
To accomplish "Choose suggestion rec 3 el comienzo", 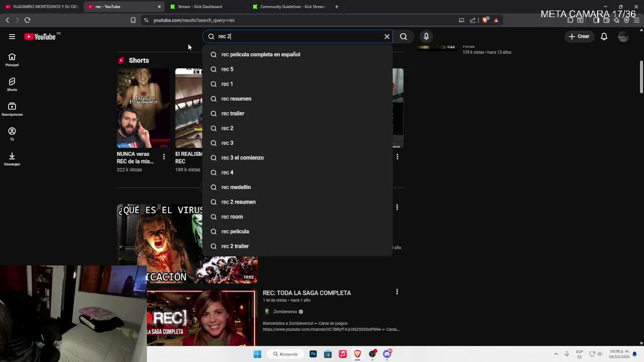I will point(297,157).
